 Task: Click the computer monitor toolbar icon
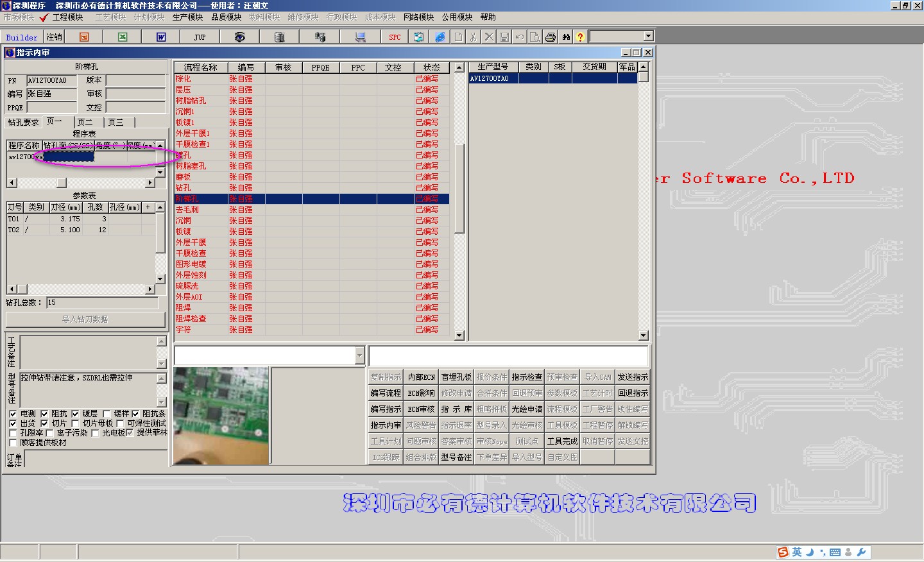coord(361,37)
